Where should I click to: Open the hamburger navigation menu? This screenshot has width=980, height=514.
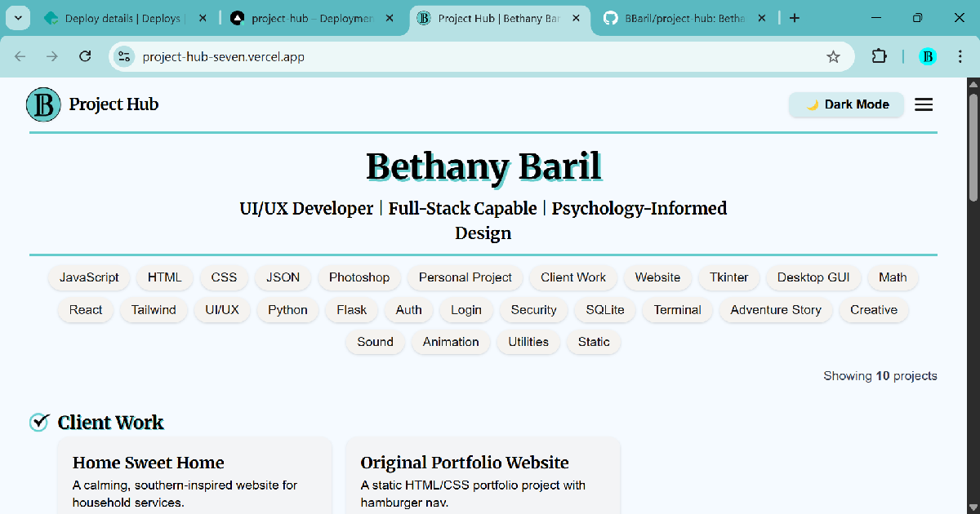click(923, 104)
